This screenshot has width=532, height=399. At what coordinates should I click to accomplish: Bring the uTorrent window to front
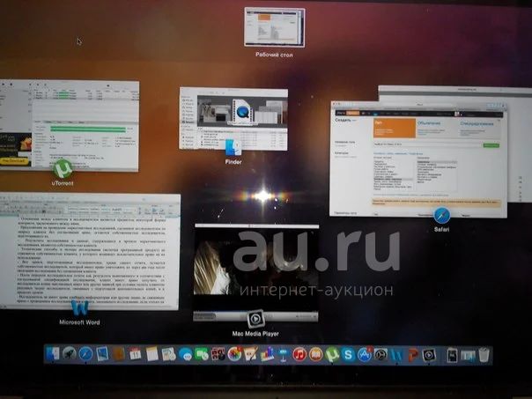coord(69,125)
